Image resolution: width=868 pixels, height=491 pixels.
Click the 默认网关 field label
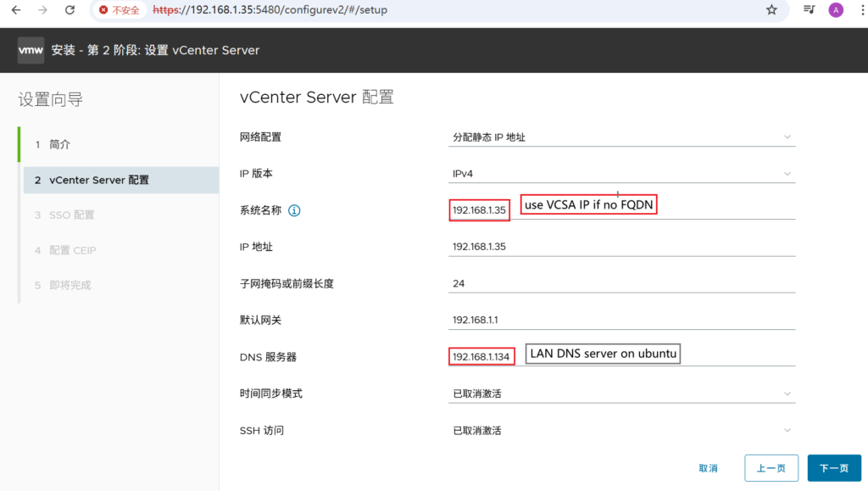click(x=260, y=320)
